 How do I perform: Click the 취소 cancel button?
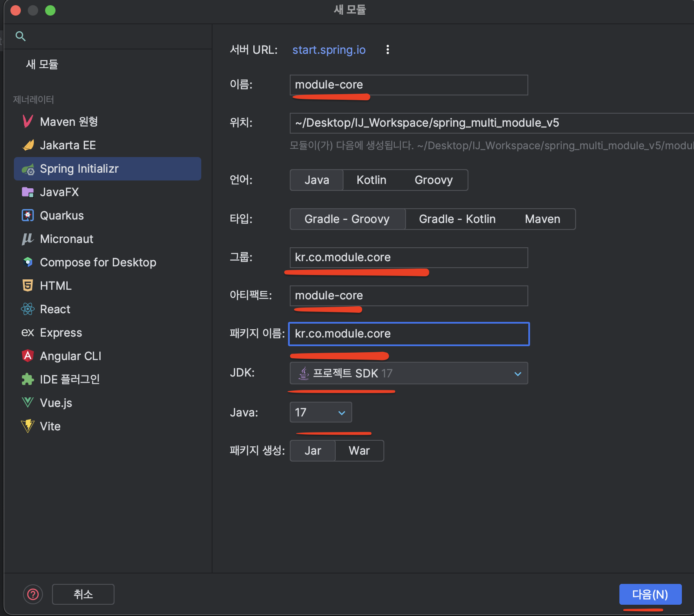(x=83, y=594)
